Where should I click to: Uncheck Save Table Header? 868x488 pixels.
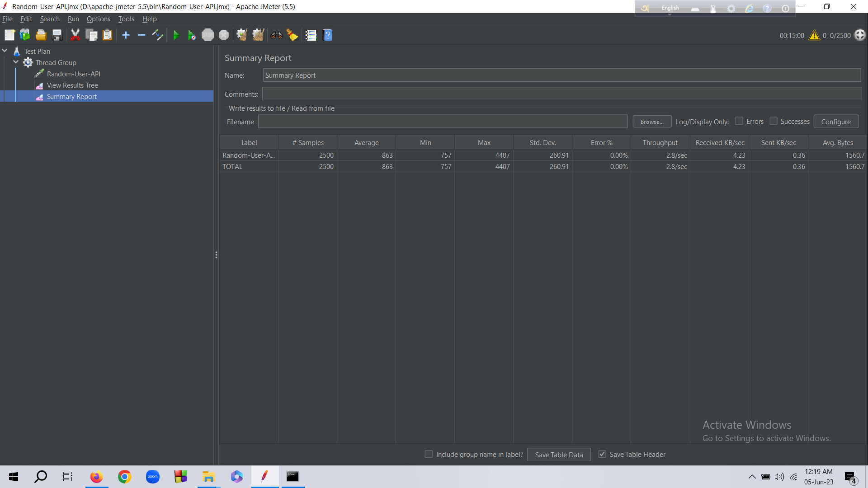(602, 454)
